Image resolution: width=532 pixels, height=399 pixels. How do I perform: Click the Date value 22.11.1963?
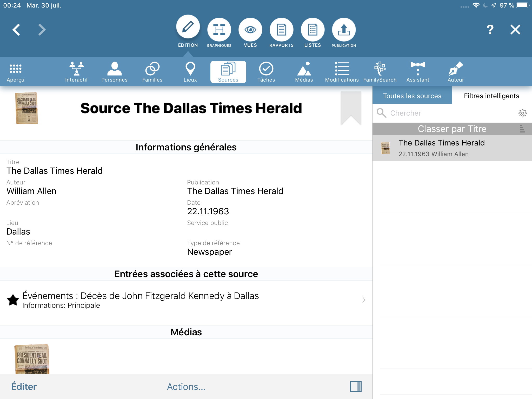click(208, 211)
